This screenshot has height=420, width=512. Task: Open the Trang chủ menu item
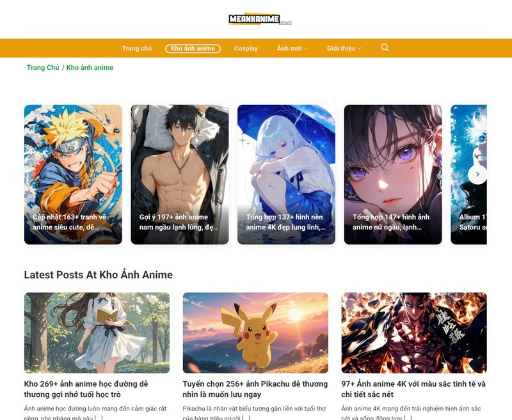[137, 47]
